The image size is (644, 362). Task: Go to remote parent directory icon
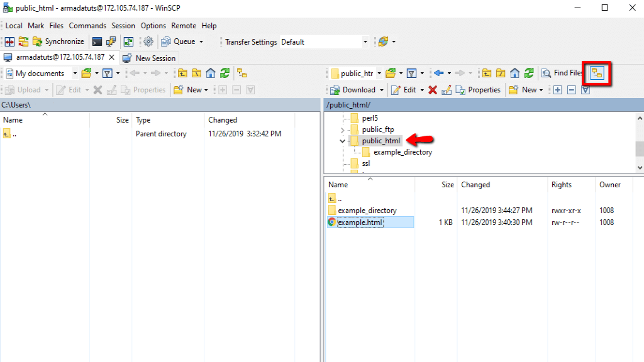pyautogui.click(x=487, y=74)
